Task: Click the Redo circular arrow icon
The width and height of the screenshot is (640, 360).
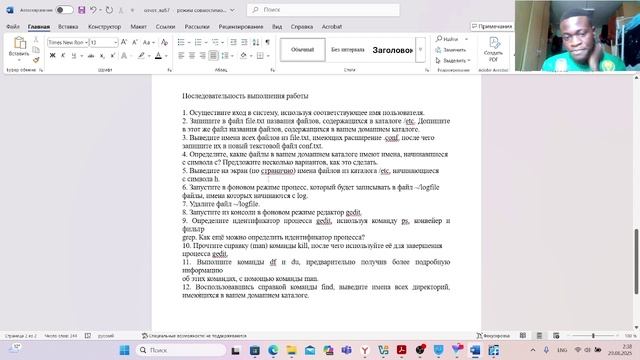Action: 109,10
